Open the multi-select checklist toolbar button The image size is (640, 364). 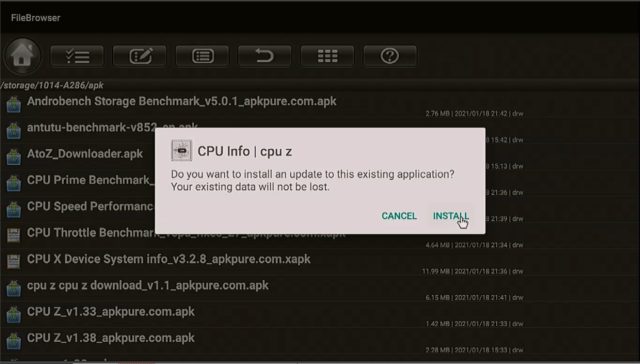(x=77, y=56)
